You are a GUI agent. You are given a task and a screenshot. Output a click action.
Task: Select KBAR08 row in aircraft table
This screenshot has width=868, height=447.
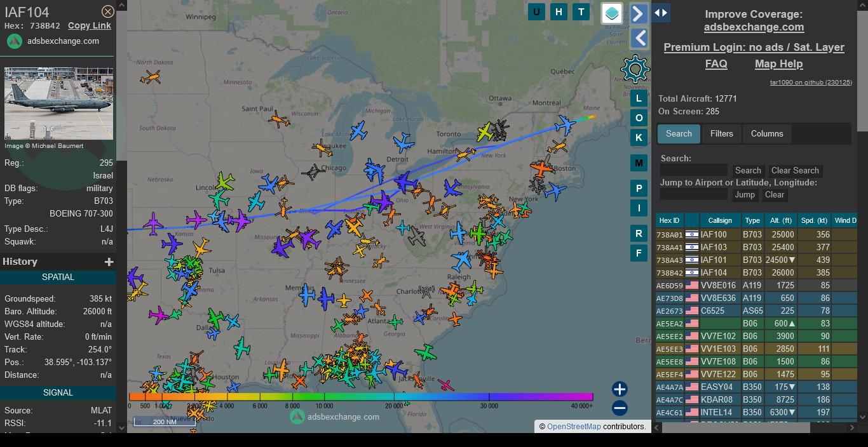[x=756, y=400]
